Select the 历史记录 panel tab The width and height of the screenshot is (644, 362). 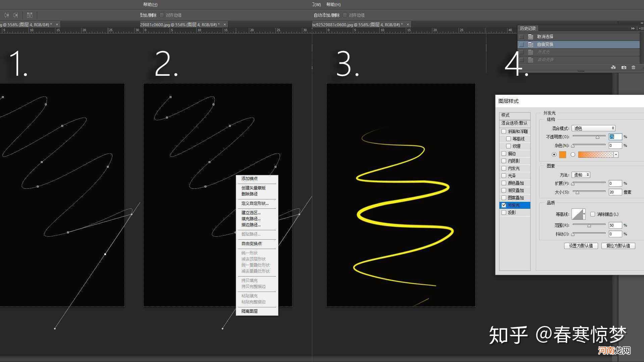(528, 28)
